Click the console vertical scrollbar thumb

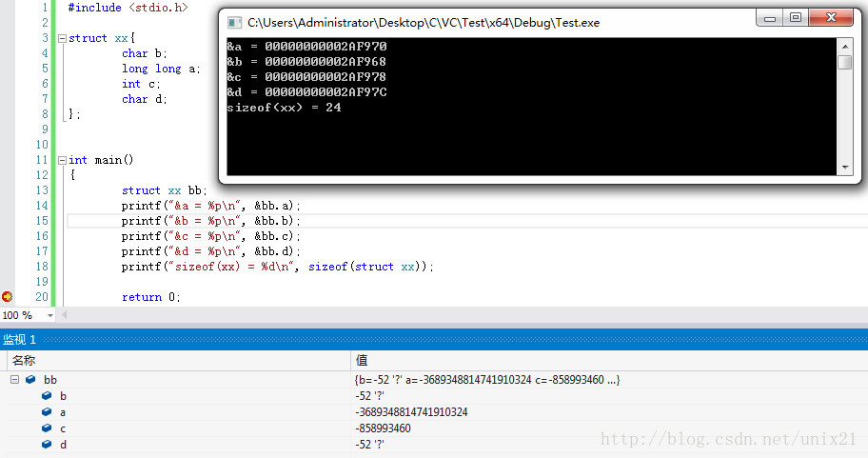(845, 62)
